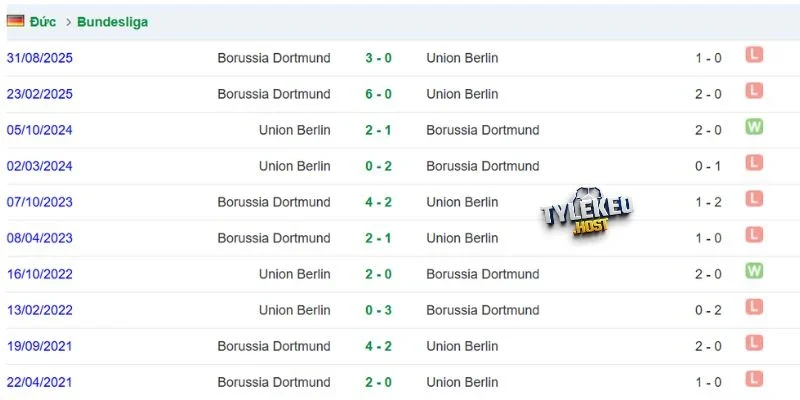Image resolution: width=800 pixels, height=400 pixels.
Task: Click the L result badge for 13/02/2022
Action: point(754,307)
